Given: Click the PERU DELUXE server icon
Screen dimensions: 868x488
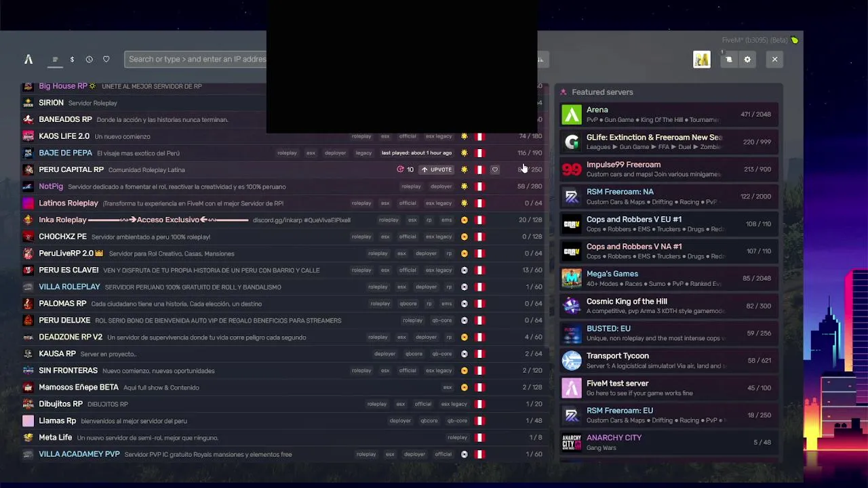Looking at the screenshot, I should [28, 320].
